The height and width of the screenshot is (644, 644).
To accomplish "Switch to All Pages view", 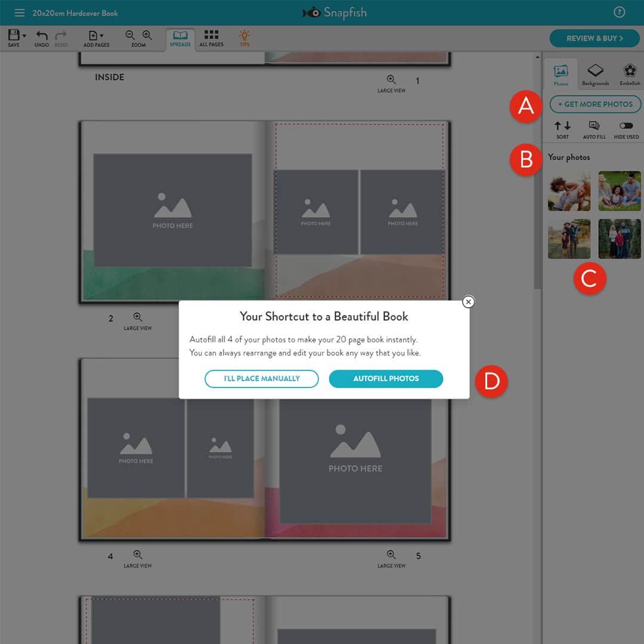I will pyautogui.click(x=211, y=37).
